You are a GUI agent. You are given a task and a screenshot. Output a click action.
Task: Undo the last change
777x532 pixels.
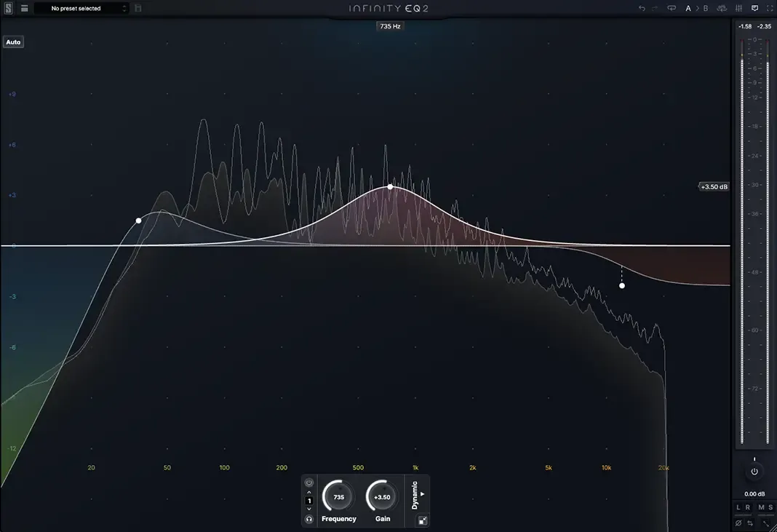point(642,9)
